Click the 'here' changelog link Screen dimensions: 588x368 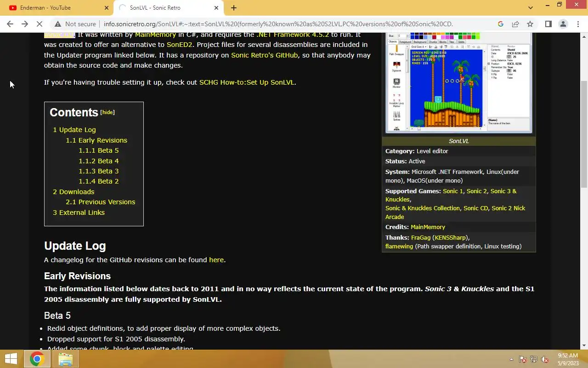tap(216, 260)
